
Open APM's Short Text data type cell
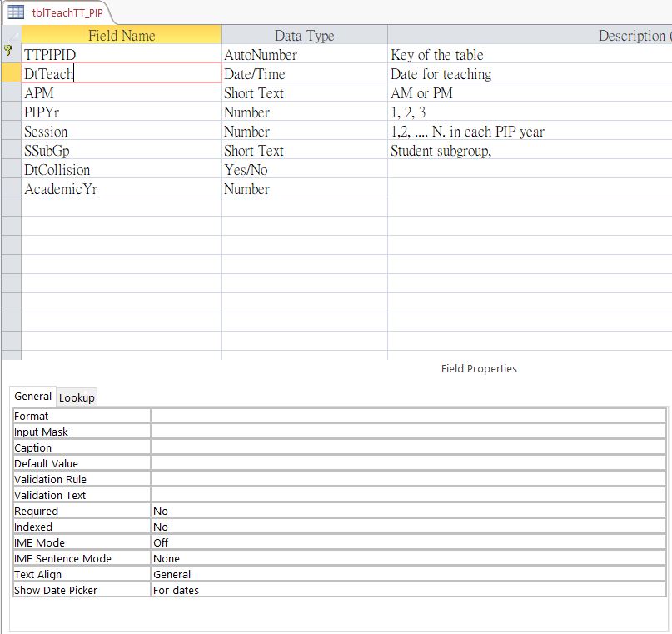point(304,92)
